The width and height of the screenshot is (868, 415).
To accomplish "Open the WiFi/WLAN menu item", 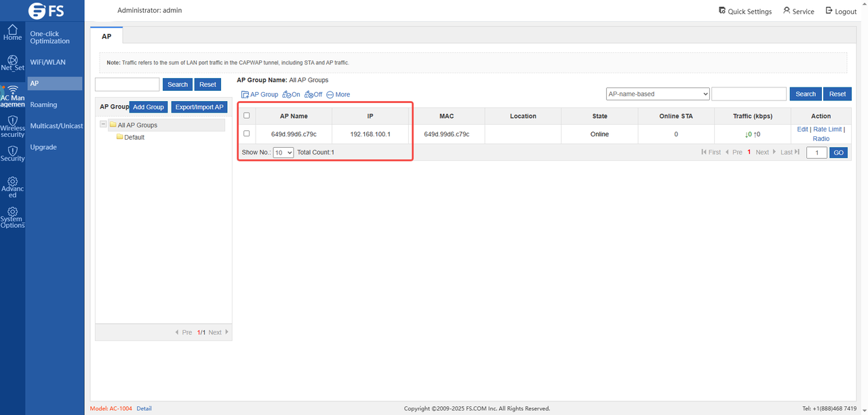I will point(47,62).
